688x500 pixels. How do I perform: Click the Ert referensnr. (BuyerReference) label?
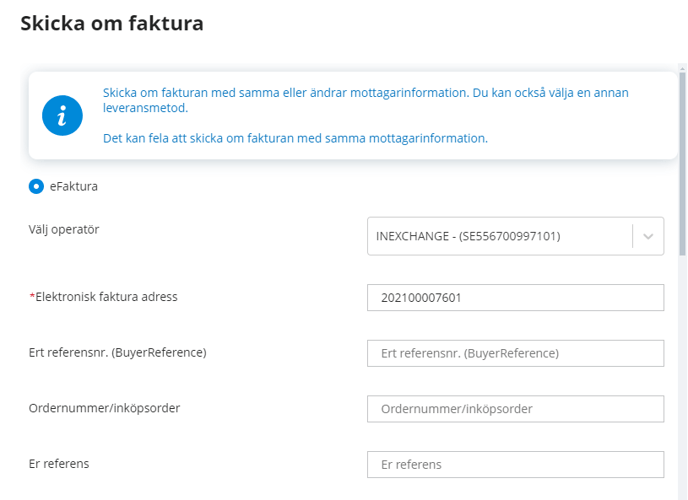click(x=118, y=353)
